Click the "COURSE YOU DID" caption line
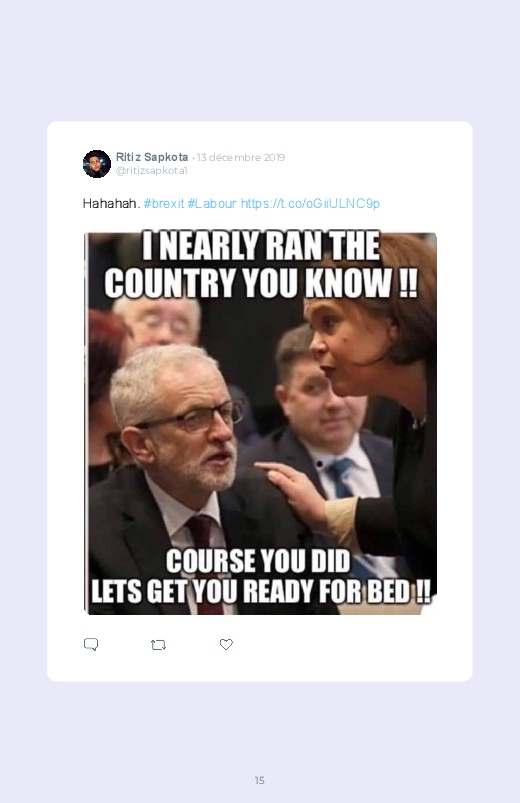520x803 pixels. (x=258, y=561)
